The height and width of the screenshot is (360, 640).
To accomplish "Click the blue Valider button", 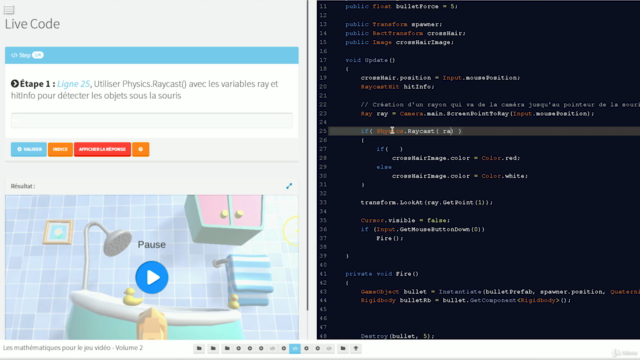I will point(29,149).
